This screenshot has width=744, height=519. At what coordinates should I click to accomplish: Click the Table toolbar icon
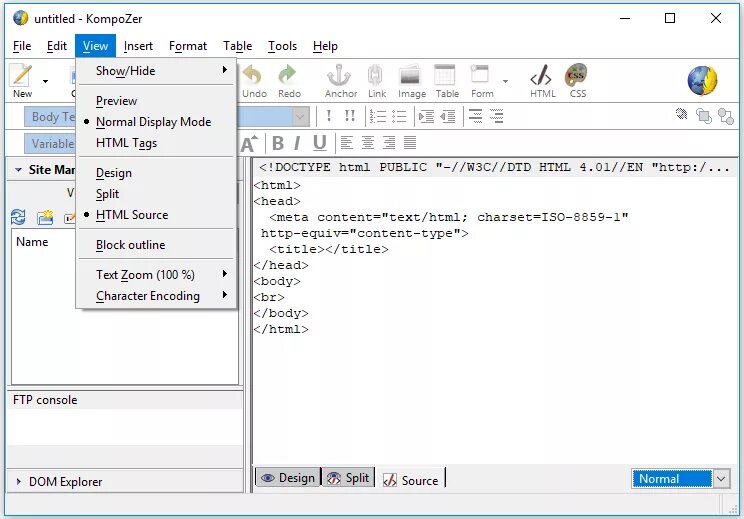tap(446, 81)
